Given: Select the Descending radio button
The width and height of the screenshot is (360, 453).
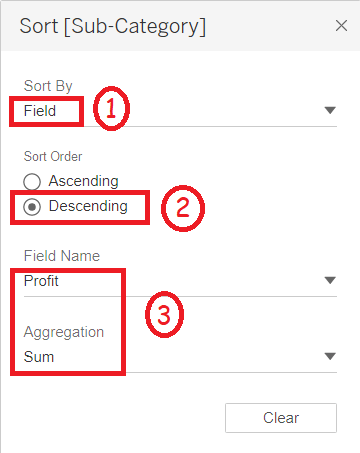Looking at the screenshot, I should 32,207.
